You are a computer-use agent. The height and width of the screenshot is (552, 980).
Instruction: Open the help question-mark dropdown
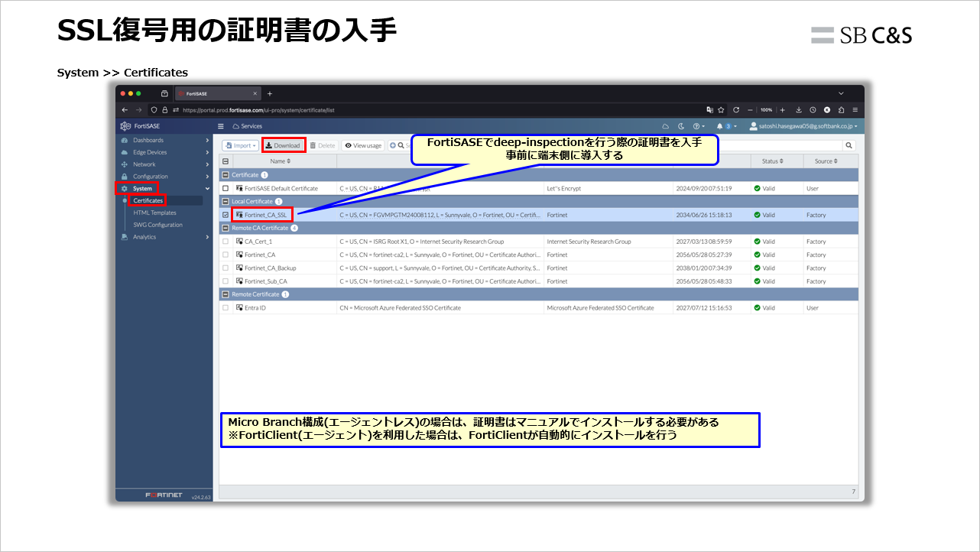[x=699, y=126]
